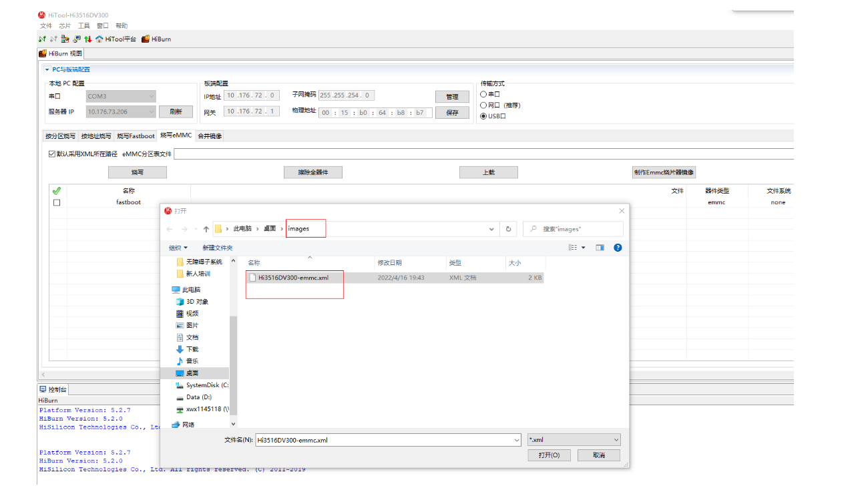Click the 烧写 burn button
Viewport: 868px width, 488px height.
coord(137,172)
